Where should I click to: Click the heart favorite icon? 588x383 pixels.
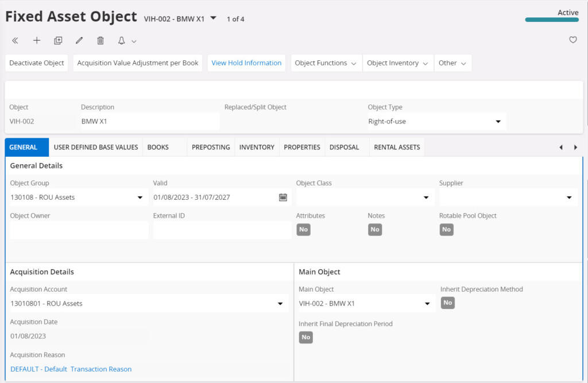pyautogui.click(x=572, y=40)
